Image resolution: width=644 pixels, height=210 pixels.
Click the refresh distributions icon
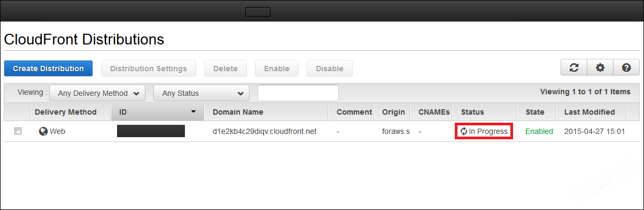(x=574, y=68)
